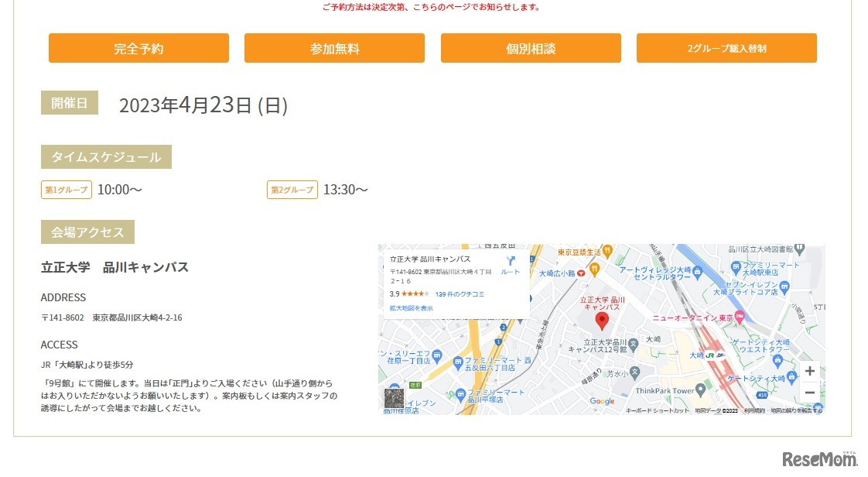Click the 完全予約 orange button
868x477 pixels.
click(x=139, y=48)
